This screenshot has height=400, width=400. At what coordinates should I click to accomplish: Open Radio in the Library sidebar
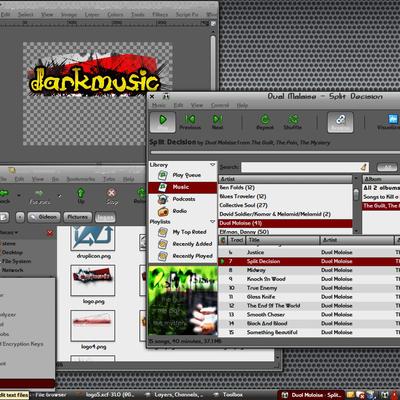[183, 211]
